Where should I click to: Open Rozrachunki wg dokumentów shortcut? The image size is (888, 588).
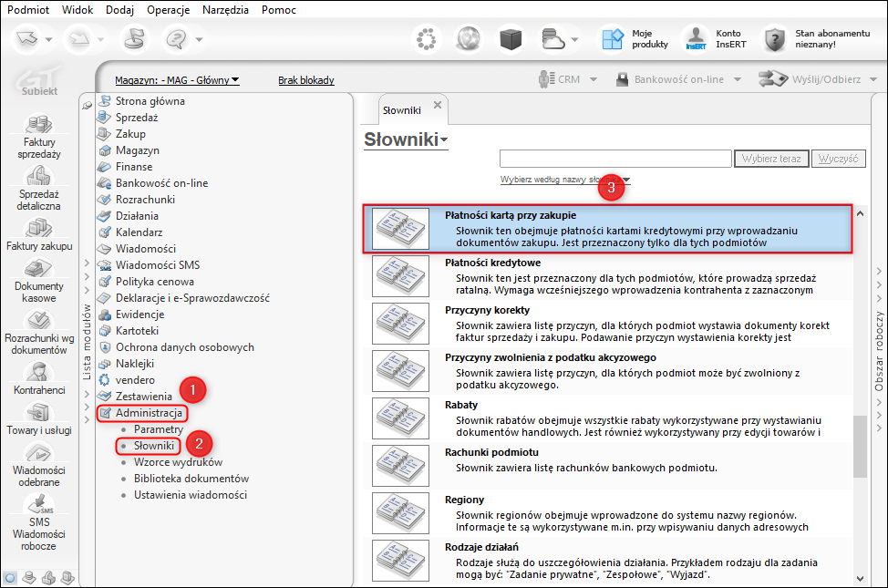pyautogui.click(x=38, y=332)
